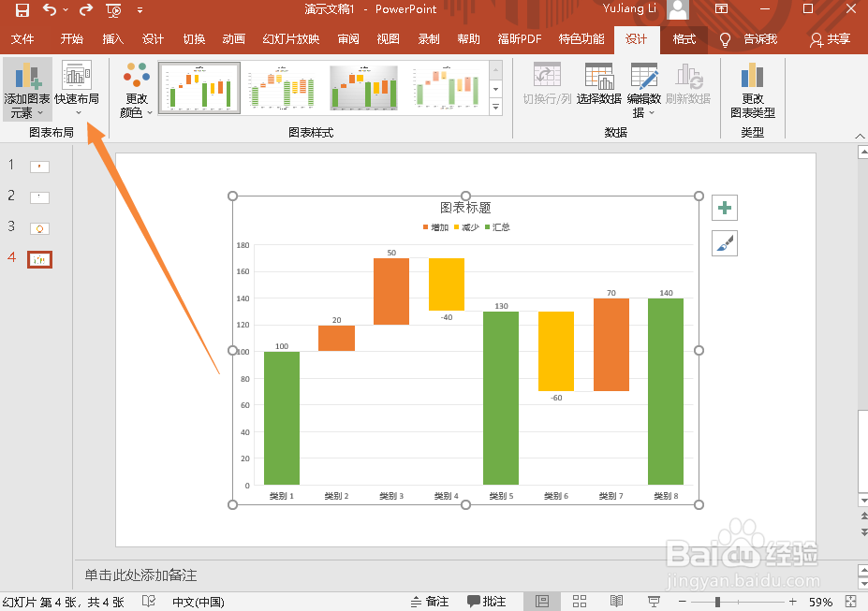Click the zoom slider handle
Image resolution: width=868 pixels, height=611 pixels.
point(717,602)
